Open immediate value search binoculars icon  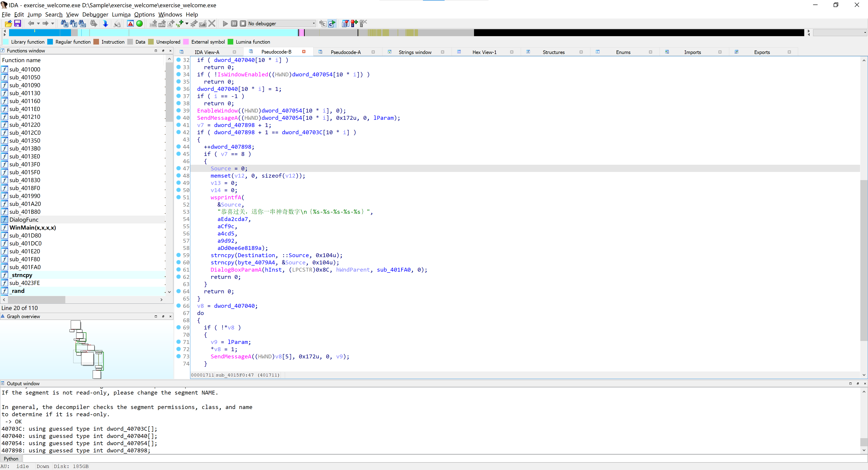pos(64,23)
